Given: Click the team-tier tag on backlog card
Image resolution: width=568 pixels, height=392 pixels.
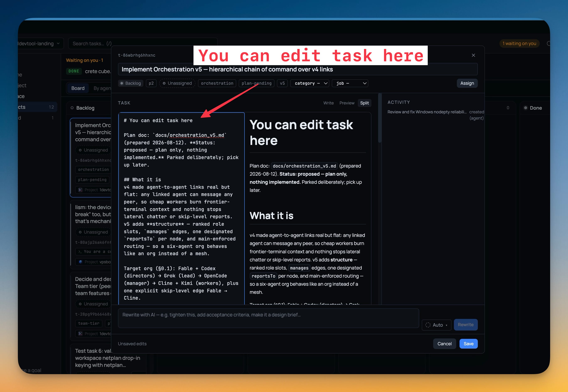Looking at the screenshot, I should coord(89,323).
